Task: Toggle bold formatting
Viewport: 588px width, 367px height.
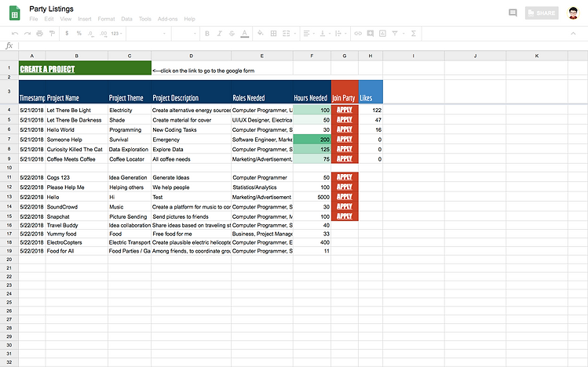Action: 207,34
